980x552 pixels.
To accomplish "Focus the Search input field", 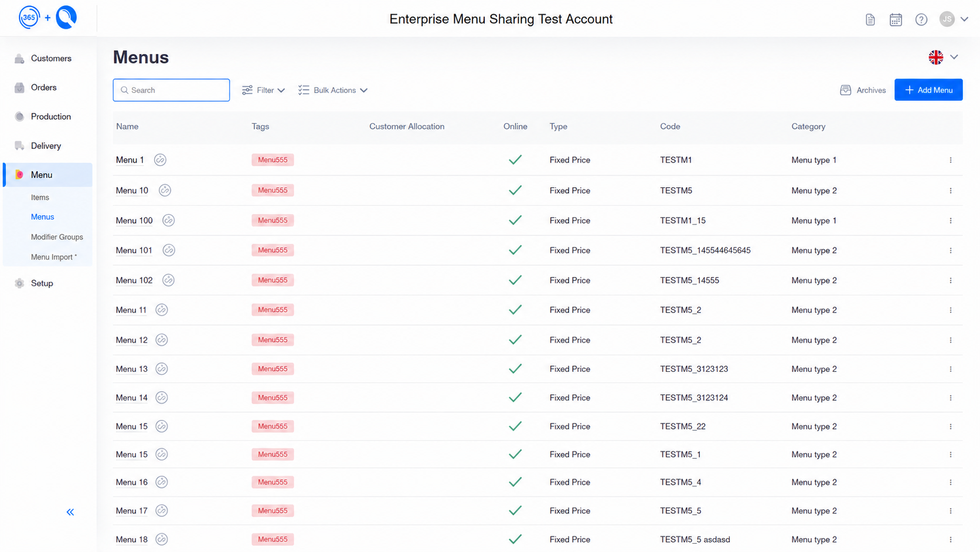I will click(x=171, y=90).
